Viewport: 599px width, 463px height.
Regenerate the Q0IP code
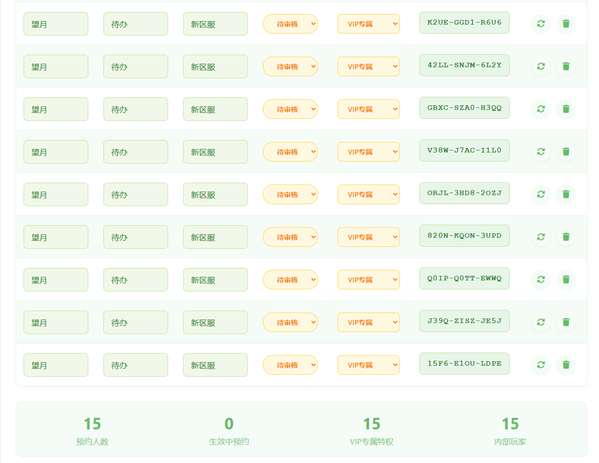coord(541,279)
